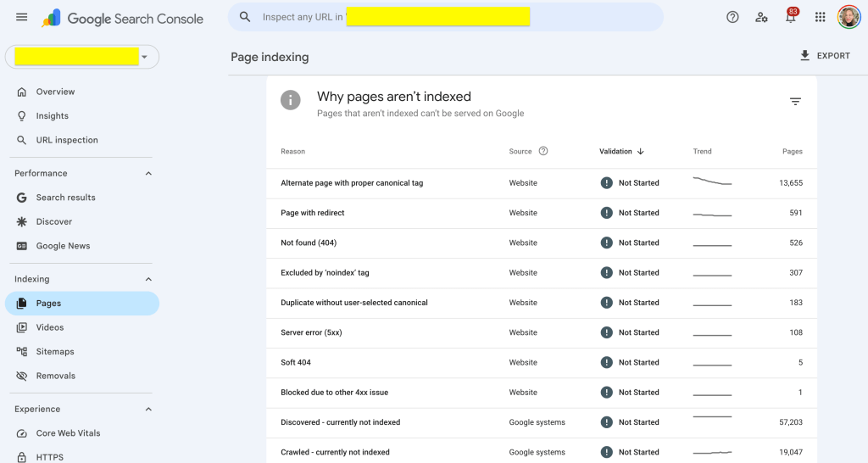Click the search magnifier icon
Viewport: 868px width, 463px height.
pyautogui.click(x=245, y=17)
